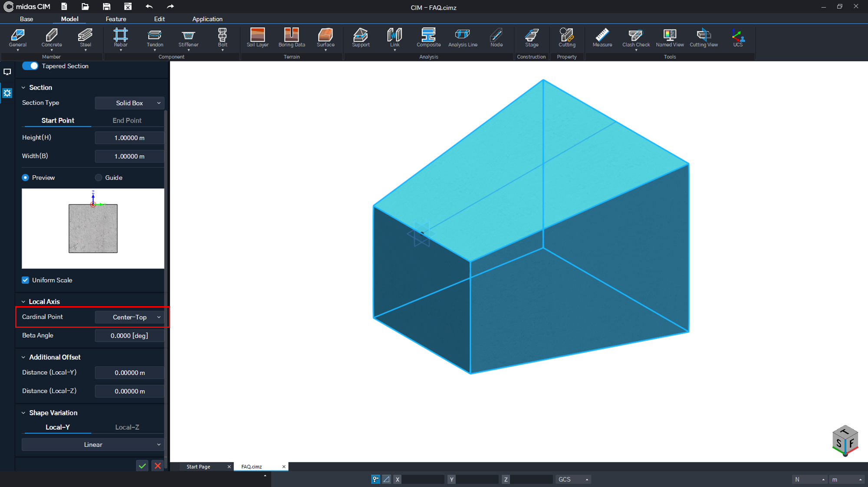Collapse the Shape Variation group
This screenshot has height=487, width=868.
23,413
